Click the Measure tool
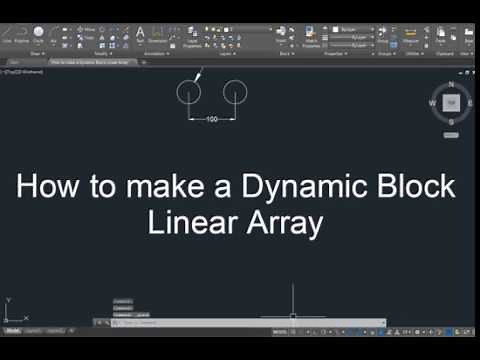The image size is (480, 360). point(410,35)
